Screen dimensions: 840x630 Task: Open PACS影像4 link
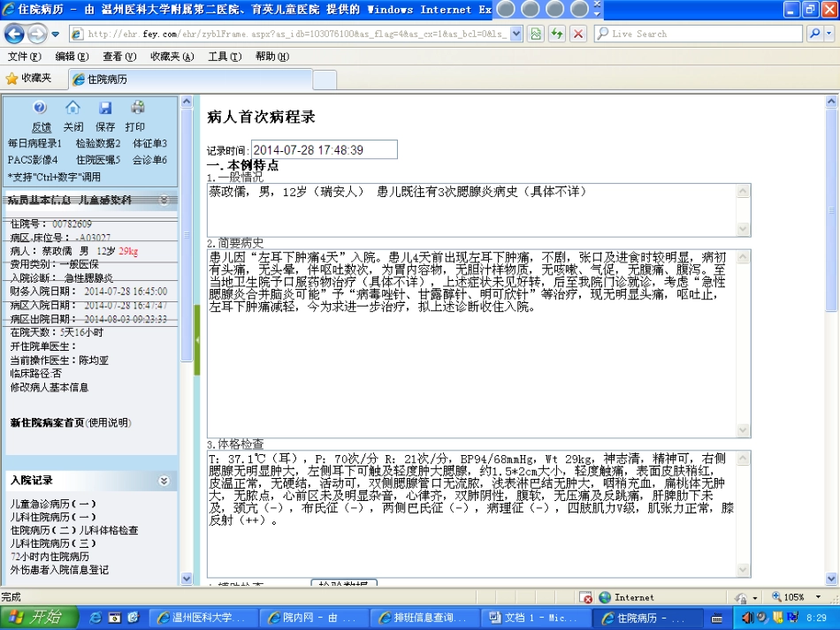[33, 160]
